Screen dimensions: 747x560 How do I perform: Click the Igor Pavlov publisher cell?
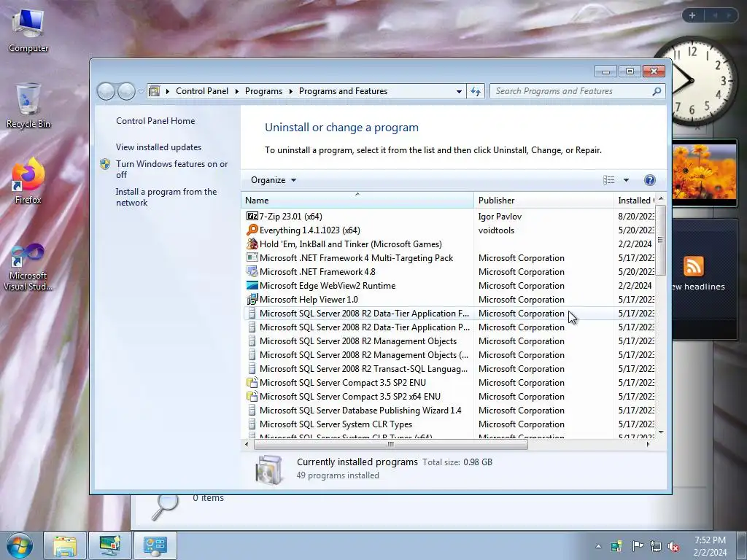tap(500, 216)
